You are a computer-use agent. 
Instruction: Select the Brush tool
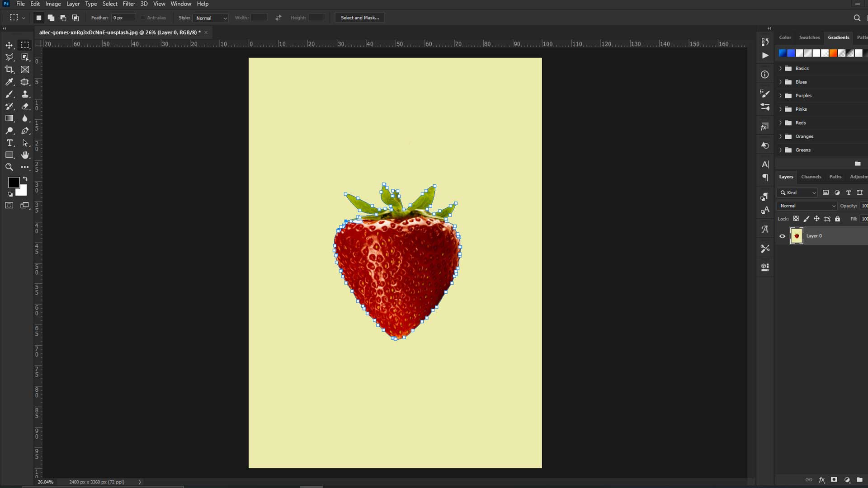pyautogui.click(x=9, y=94)
